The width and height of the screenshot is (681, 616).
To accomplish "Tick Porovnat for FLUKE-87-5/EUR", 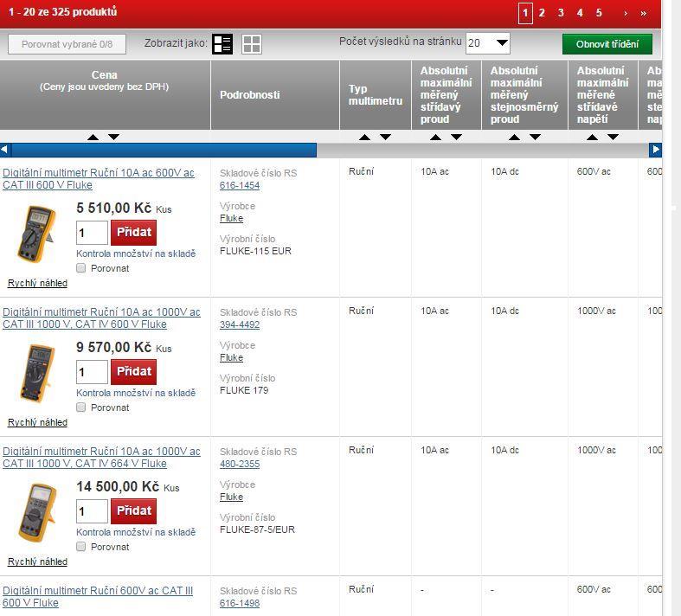I will pos(80,547).
